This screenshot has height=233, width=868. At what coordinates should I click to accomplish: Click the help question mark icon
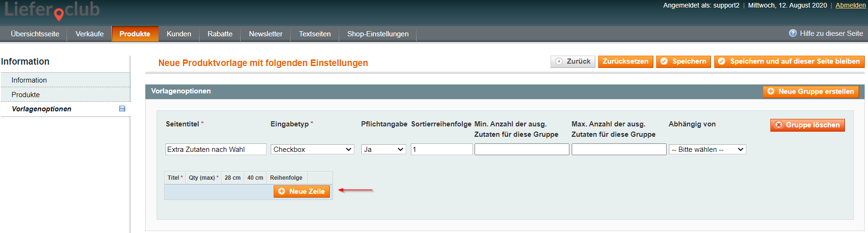[793, 33]
